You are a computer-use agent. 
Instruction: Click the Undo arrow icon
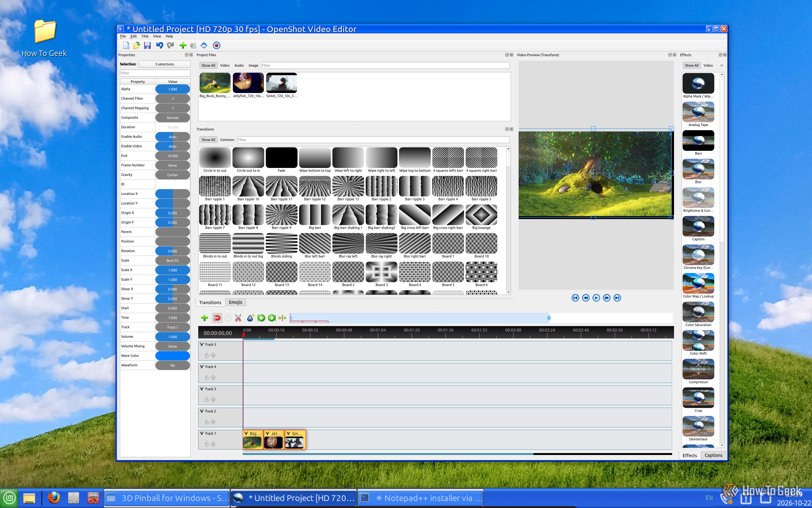click(160, 45)
